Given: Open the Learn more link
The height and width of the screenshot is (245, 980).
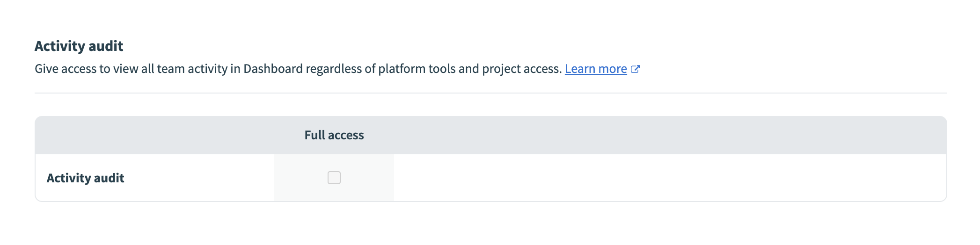Looking at the screenshot, I should [595, 69].
